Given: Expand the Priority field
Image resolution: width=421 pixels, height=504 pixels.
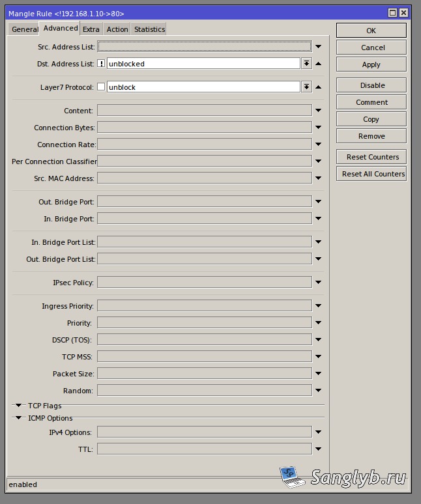Looking at the screenshot, I should (x=319, y=323).
